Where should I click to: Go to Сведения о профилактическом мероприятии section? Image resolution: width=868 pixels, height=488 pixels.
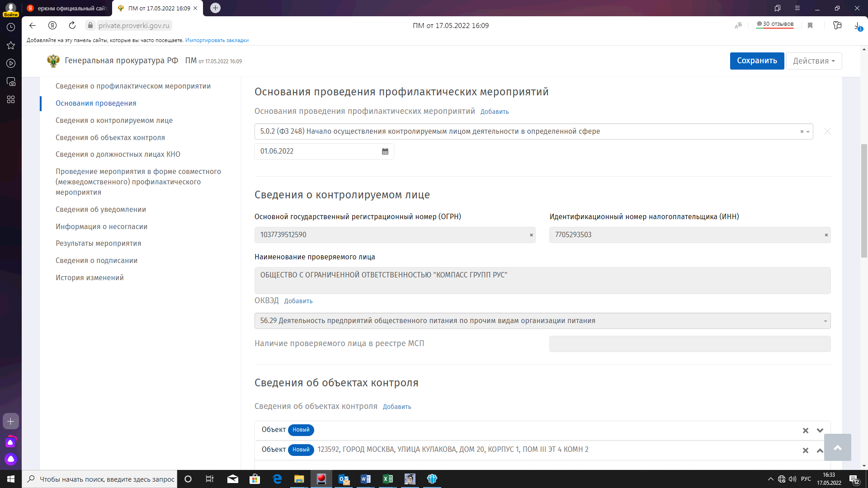coord(133,86)
